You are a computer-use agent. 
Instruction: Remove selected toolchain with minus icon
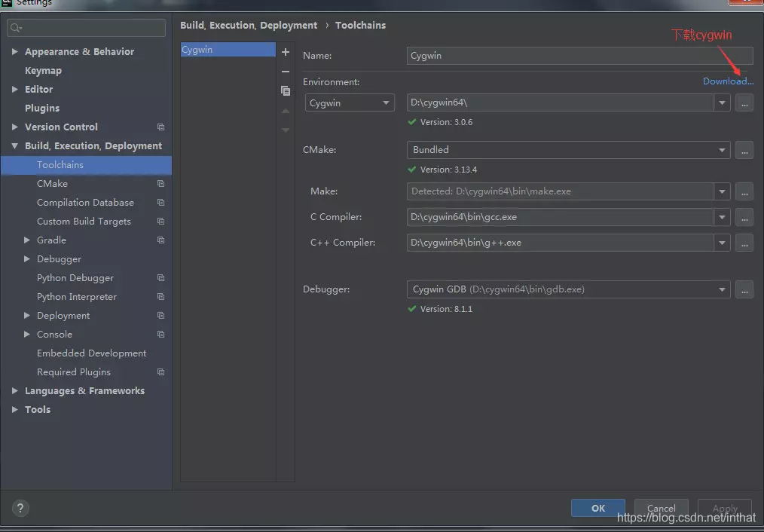click(286, 72)
